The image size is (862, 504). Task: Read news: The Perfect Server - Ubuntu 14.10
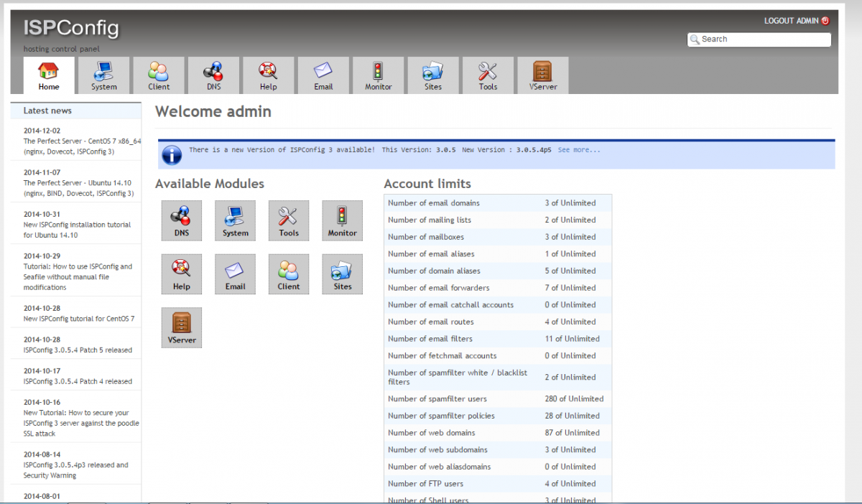pyautogui.click(x=79, y=188)
